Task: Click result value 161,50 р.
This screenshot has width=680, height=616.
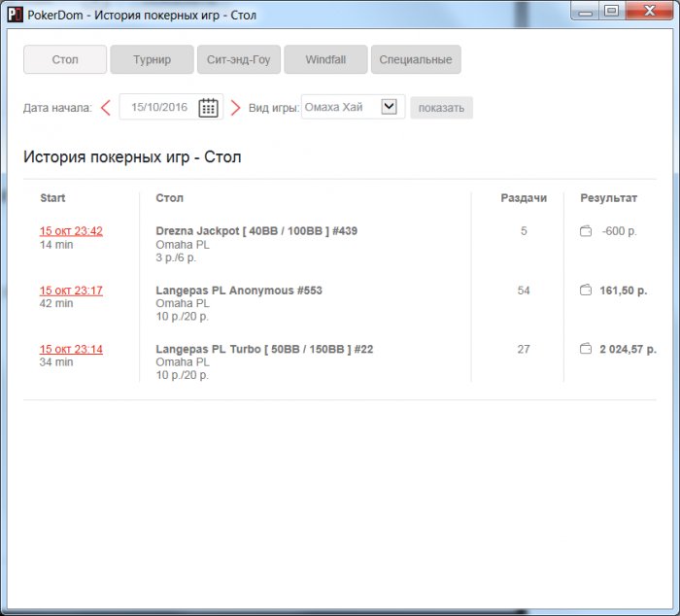Action: 624,291
